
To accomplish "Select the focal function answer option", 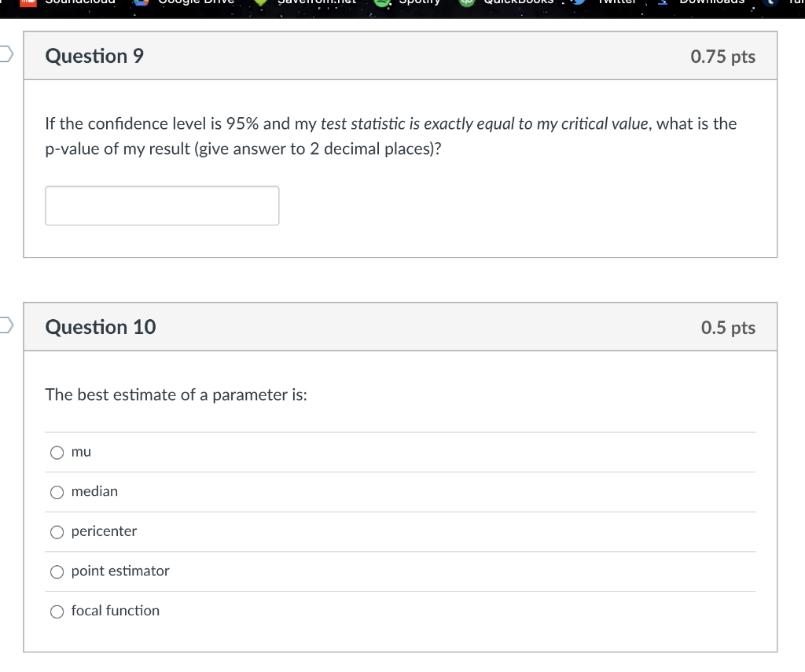I will (x=56, y=611).
